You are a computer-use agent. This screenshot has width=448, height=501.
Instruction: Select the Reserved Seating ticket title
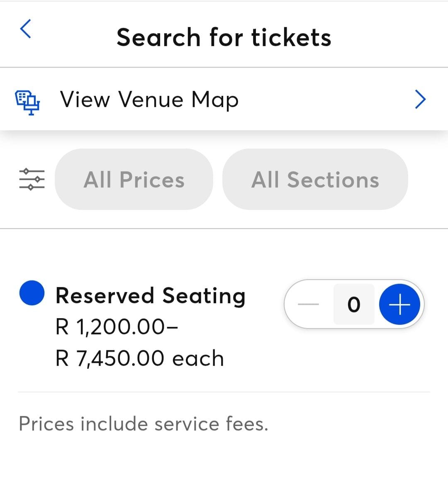pos(151,296)
